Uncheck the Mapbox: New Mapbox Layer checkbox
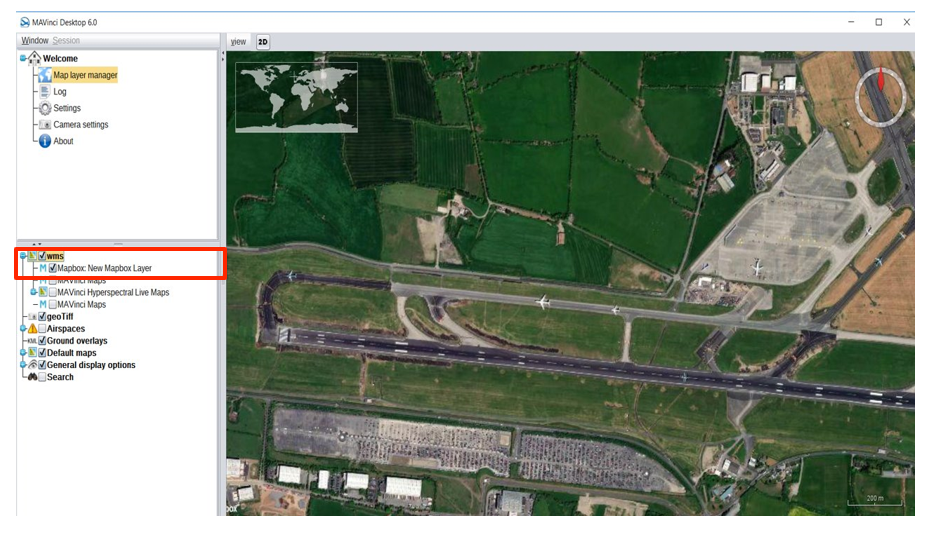931x535 pixels. coord(52,269)
